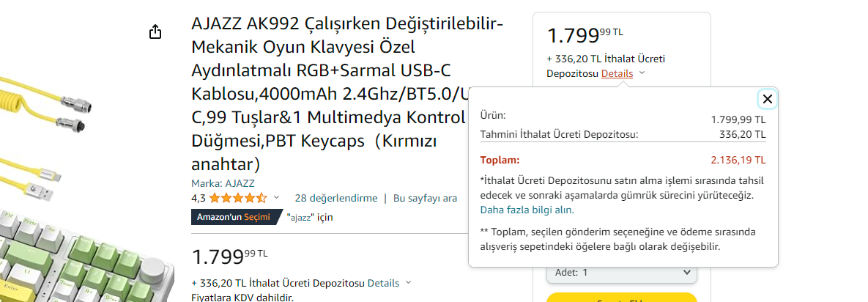868x302 pixels.
Task: Expand the chevron next to the star rating
Action: click(277, 198)
